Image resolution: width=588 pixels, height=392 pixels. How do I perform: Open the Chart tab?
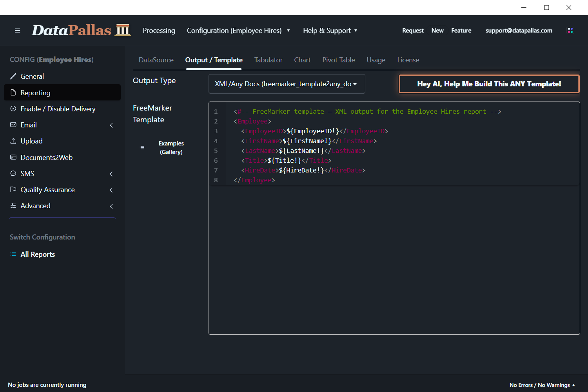[x=302, y=60]
